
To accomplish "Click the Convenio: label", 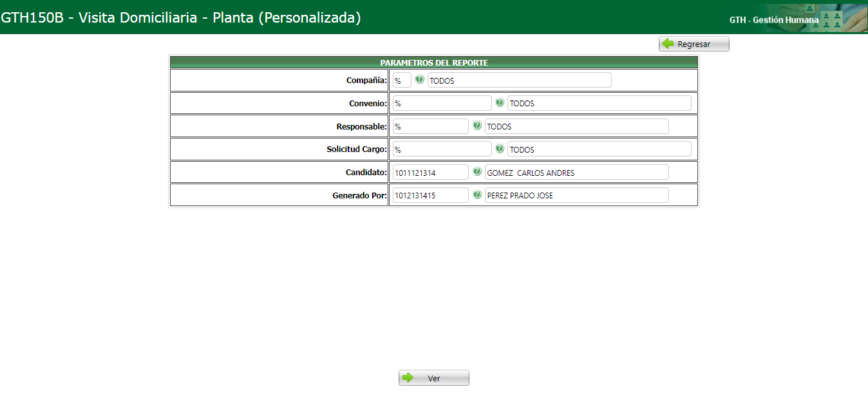I will 368,103.
